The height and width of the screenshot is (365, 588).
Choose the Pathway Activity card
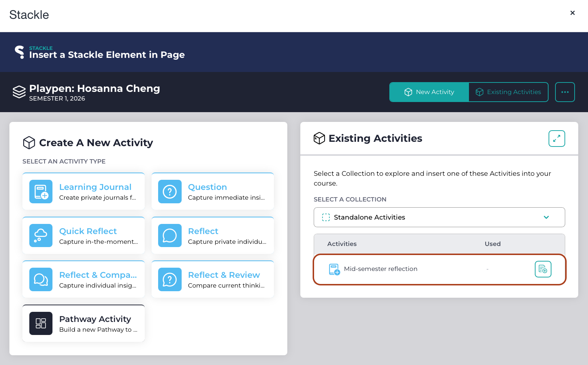[x=84, y=323]
